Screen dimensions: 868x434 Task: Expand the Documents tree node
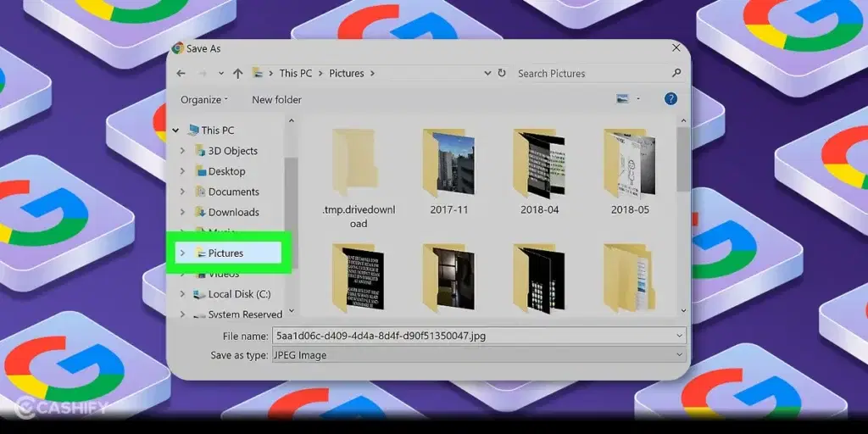pos(183,192)
